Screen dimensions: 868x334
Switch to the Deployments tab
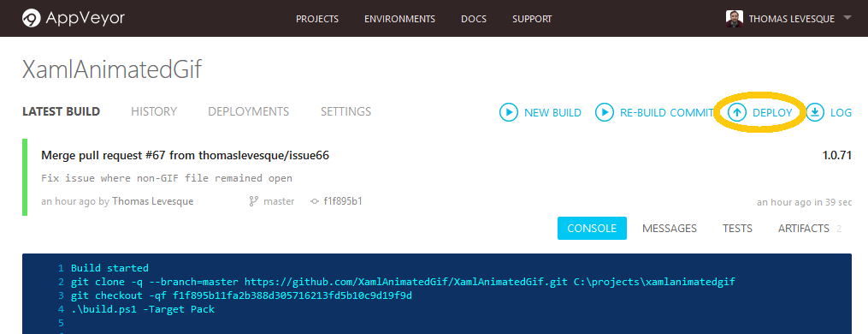coord(249,111)
